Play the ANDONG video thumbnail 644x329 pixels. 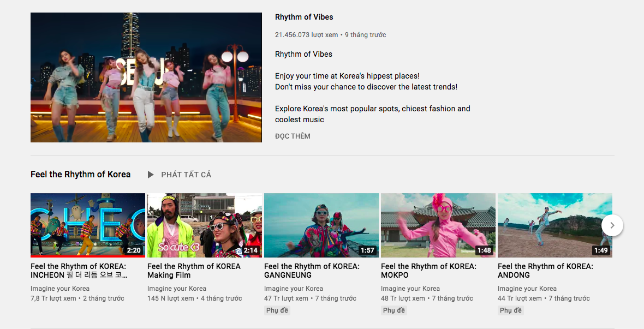coord(551,225)
